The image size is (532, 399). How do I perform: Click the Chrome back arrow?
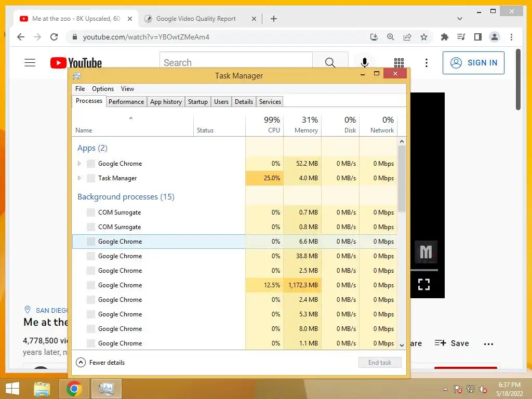click(x=21, y=37)
